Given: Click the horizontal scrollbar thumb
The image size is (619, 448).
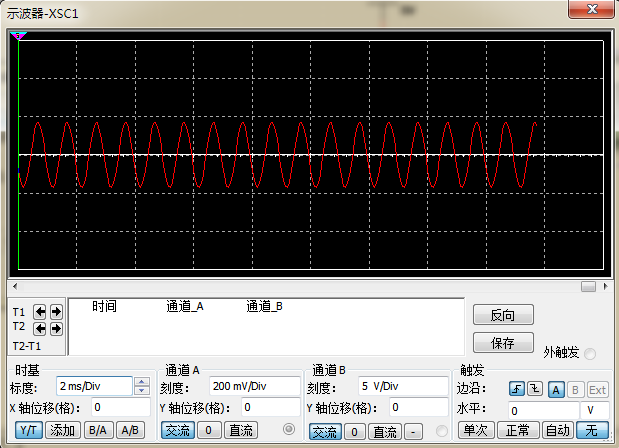Looking at the screenshot, I should pyautogui.click(x=588, y=286).
